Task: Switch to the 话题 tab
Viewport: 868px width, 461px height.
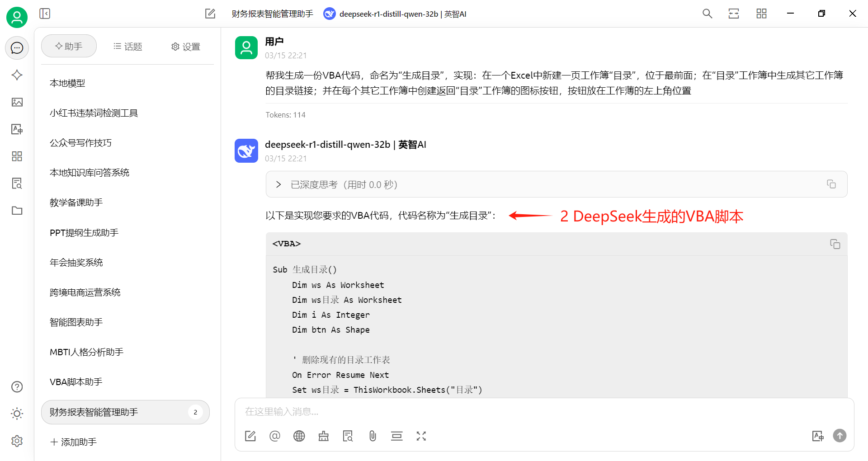Action: (x=127, y=47)
